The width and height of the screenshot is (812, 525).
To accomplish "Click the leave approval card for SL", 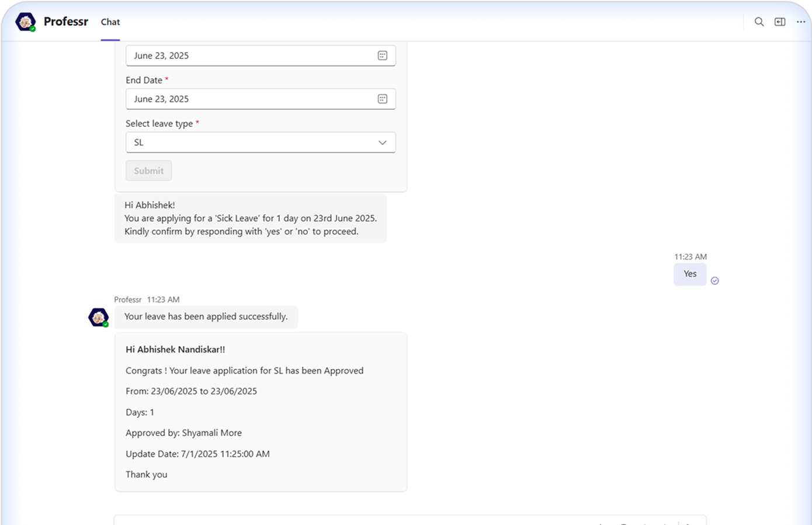I will [x=261, y=412].
